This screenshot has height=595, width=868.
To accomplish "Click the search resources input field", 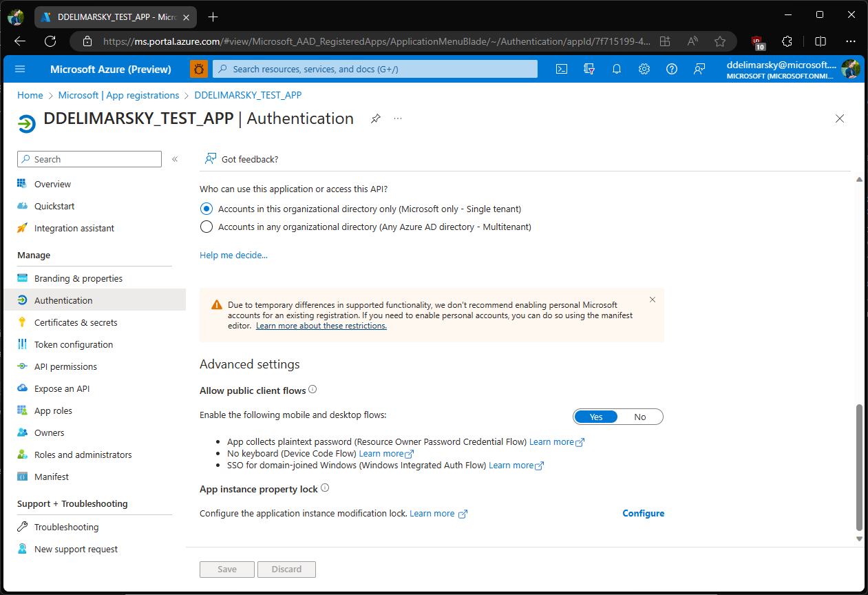I will click(x=374, y=69).
